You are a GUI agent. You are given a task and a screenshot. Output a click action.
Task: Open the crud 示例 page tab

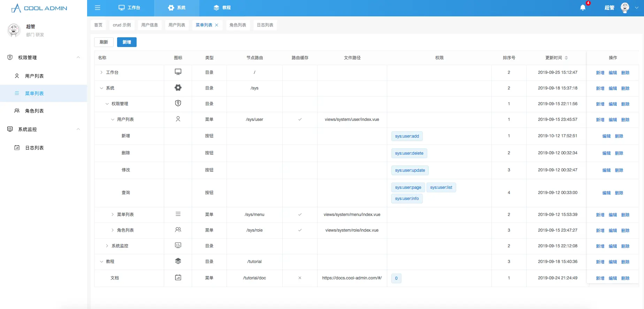click(122, 25)
